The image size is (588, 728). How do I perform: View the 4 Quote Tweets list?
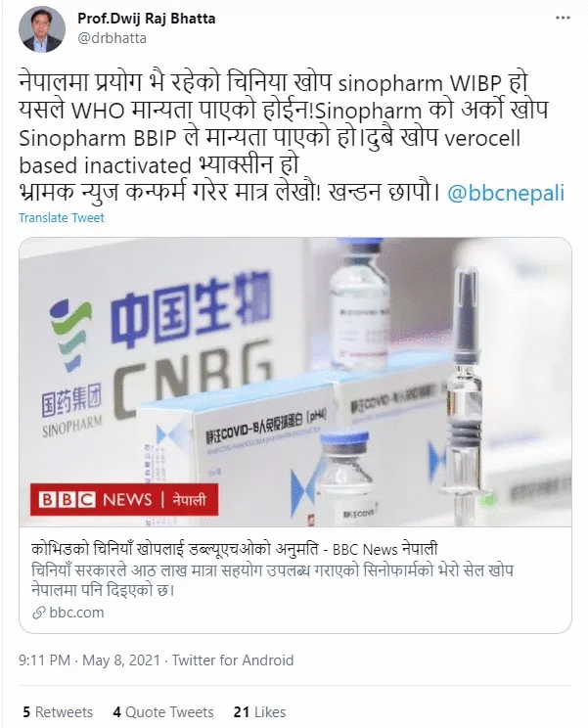[x=163, y=712]
